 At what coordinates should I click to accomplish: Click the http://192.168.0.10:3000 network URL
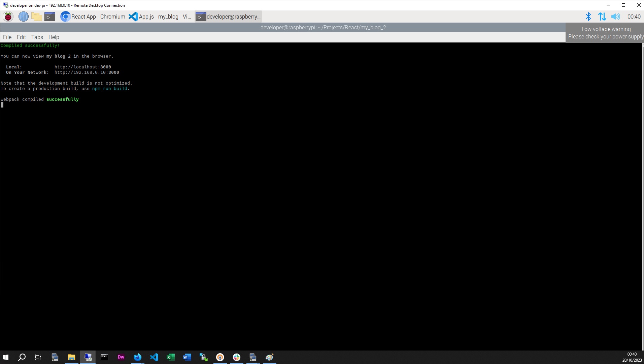tap(87, 72)
